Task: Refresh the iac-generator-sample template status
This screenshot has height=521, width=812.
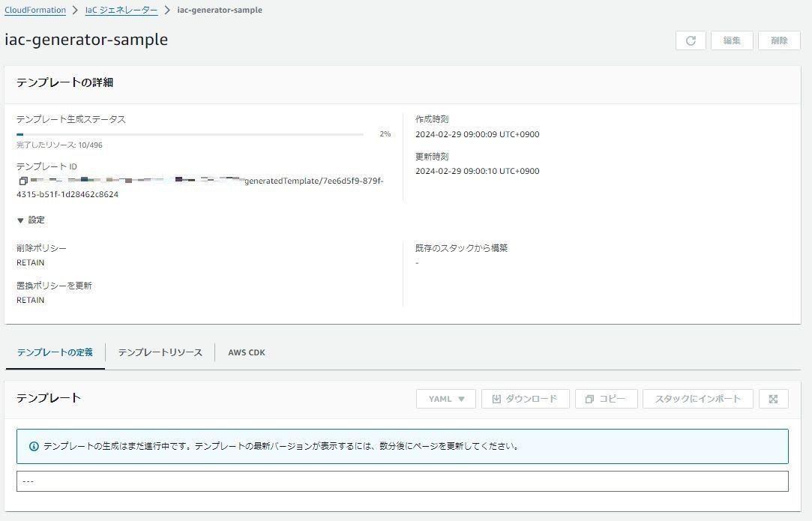Action: click(690, 40)
